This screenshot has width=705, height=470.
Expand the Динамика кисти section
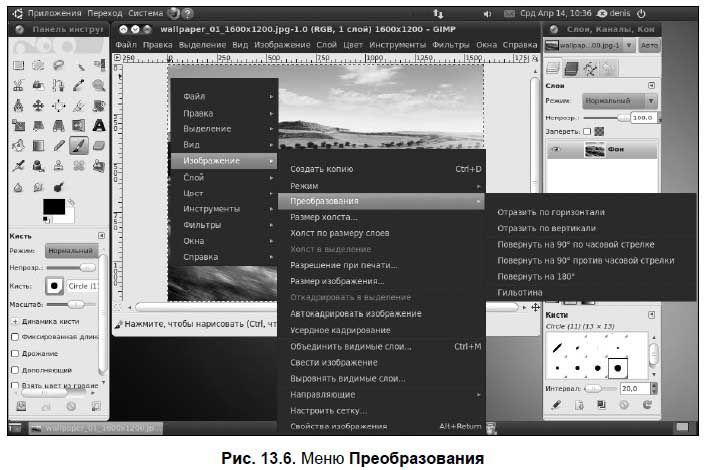tap(15, 320)
